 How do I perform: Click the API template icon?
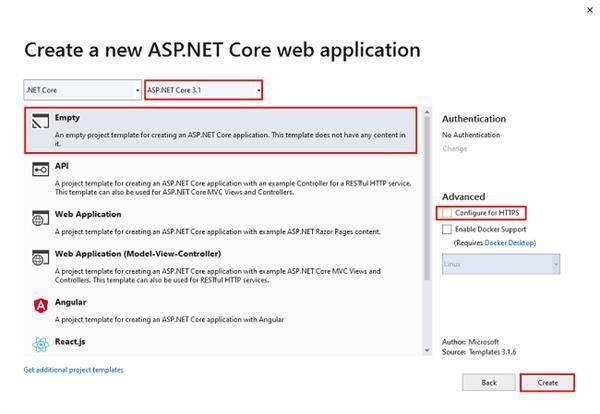[39, 171]
